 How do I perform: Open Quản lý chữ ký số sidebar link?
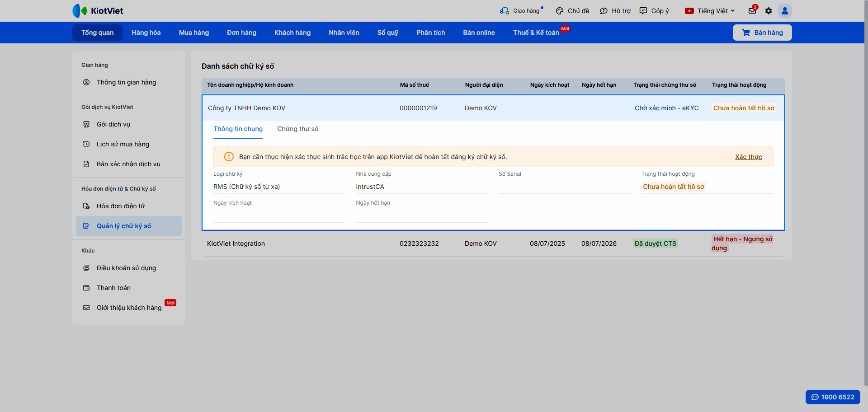click(x=129, y=226)
